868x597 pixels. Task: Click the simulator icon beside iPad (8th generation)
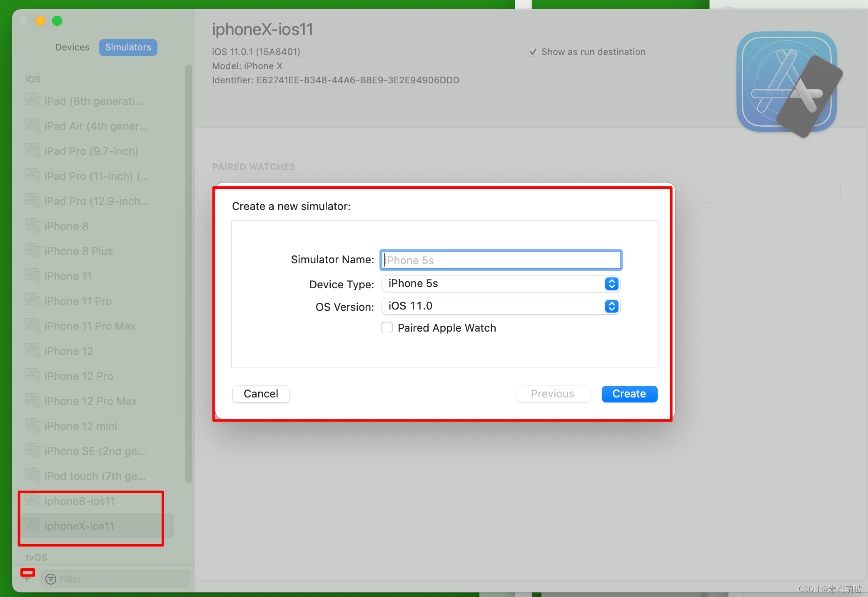[32, 101]
